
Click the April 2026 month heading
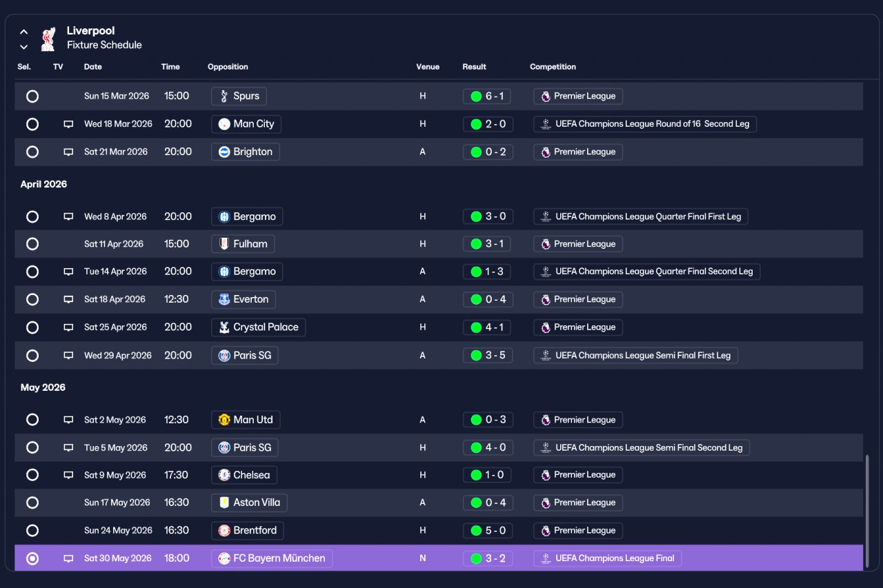coord(44,185)
